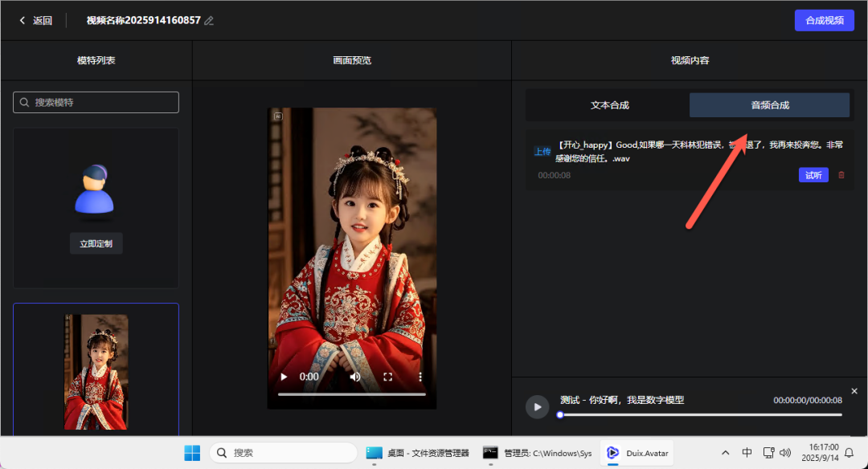The height and width of the screenshot is (469, 868).
Task: Enter fullscreen on the preview video
Action: tap(387, 377)
